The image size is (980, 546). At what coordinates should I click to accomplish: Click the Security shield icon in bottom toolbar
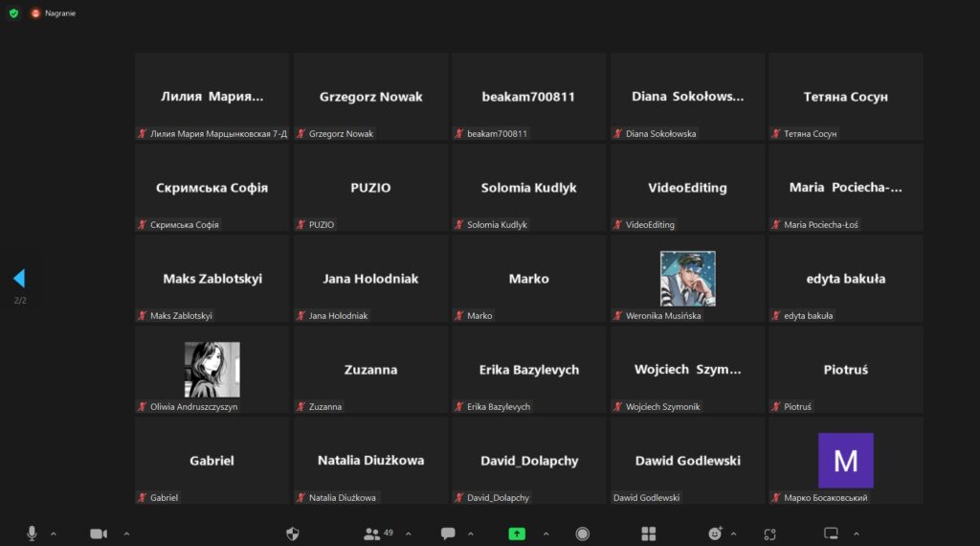point(293,534)
